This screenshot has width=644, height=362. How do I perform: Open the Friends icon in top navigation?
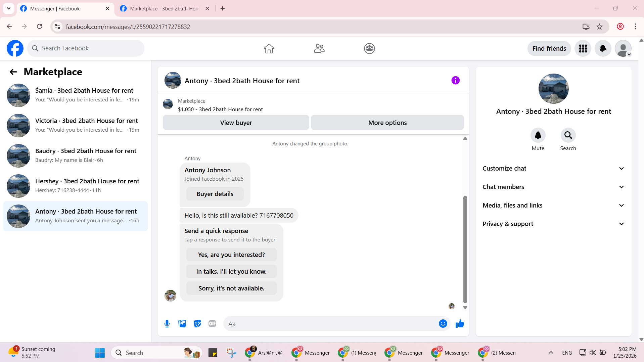click(319, 48)
